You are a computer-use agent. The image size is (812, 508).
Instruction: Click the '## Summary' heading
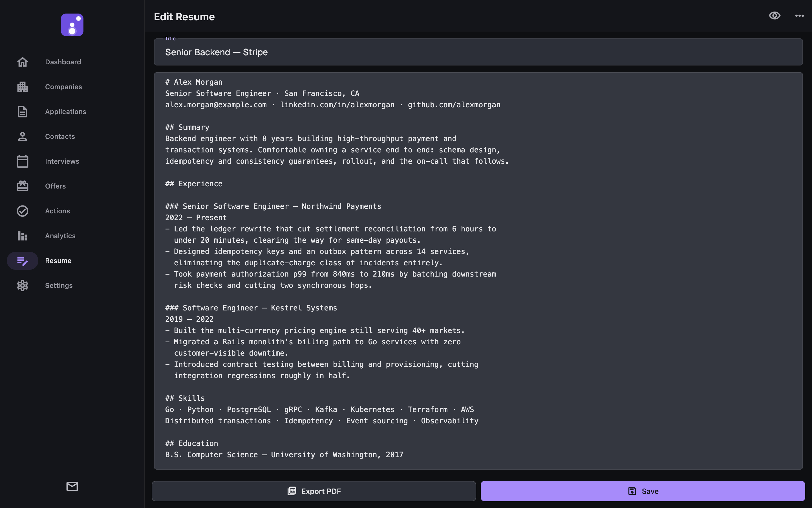click(x=187, y=127)
